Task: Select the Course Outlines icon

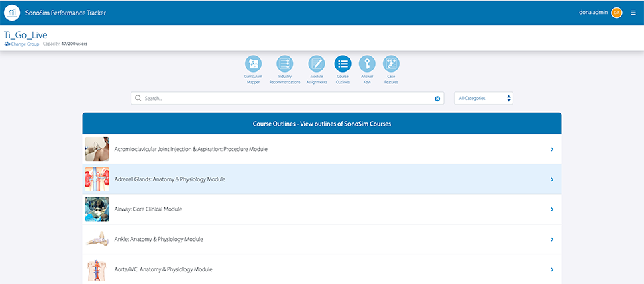Action: (343, 64)
